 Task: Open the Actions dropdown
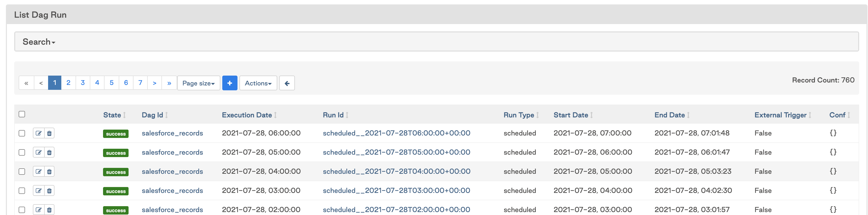tap(258, 83)
